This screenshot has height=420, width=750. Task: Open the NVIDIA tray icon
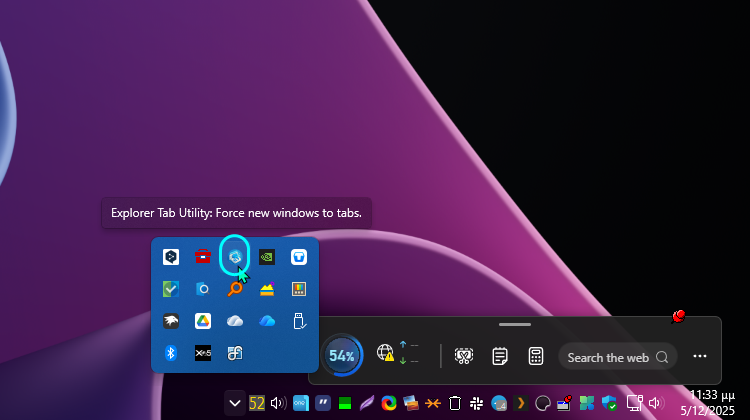click(267, 257)
